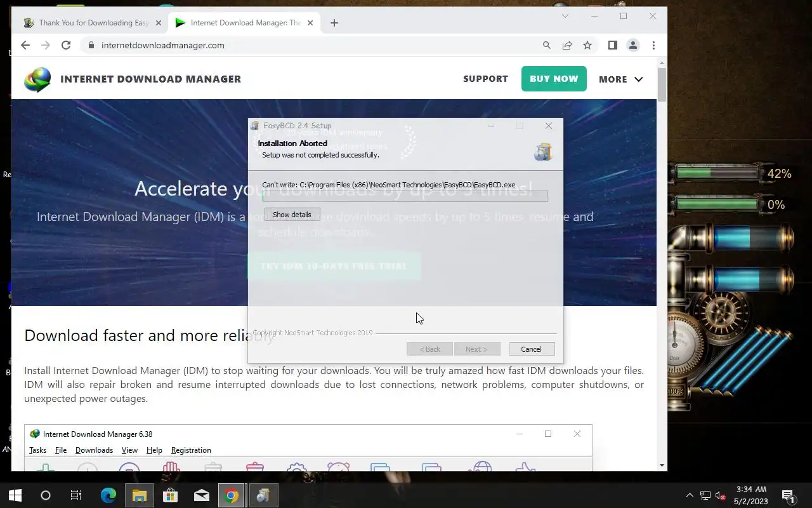Open Chrome profile avatar

tap(633, 45)
